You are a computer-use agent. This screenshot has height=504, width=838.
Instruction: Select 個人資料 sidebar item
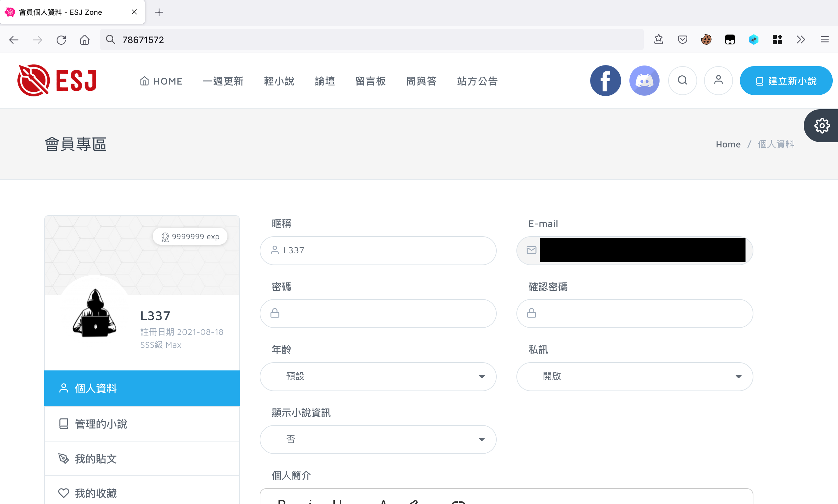(142, 388)
